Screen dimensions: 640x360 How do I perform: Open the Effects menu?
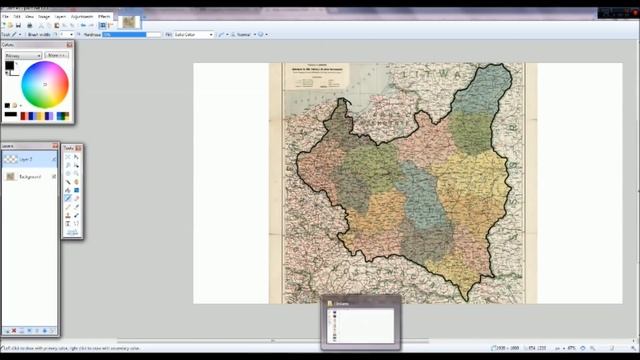(x=104, y=17)
